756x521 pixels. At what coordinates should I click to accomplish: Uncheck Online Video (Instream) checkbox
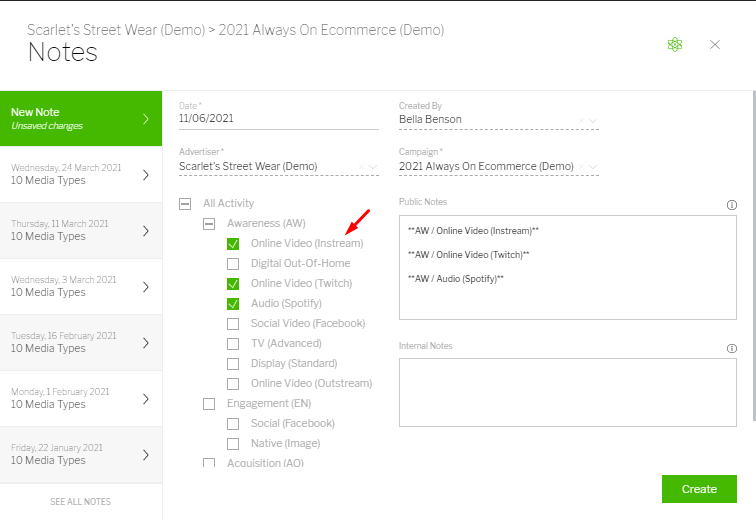click(x=233, y=244)
